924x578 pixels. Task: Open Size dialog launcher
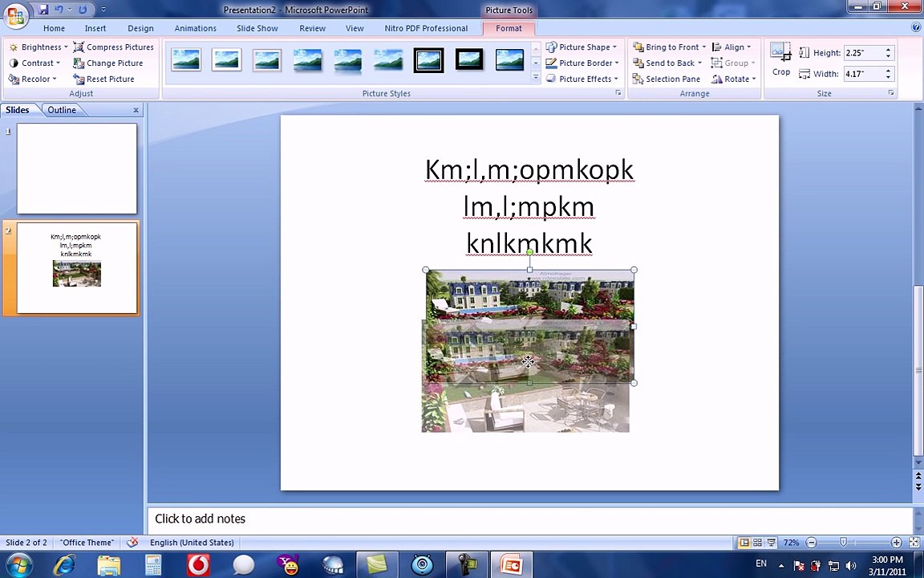pyautogui.click(x=891, y=93)
